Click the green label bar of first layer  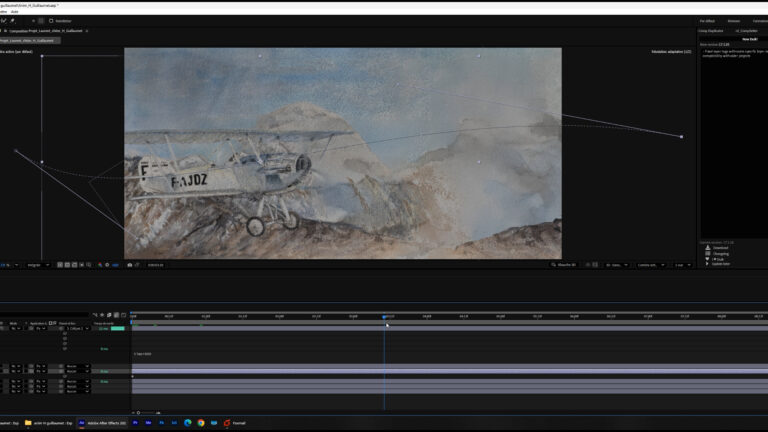(118, 329)
